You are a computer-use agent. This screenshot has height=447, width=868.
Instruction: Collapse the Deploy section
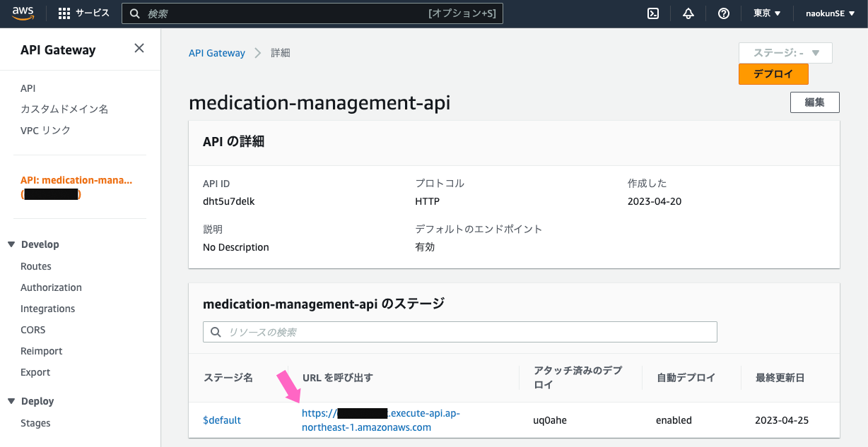(x=11, y=401)
